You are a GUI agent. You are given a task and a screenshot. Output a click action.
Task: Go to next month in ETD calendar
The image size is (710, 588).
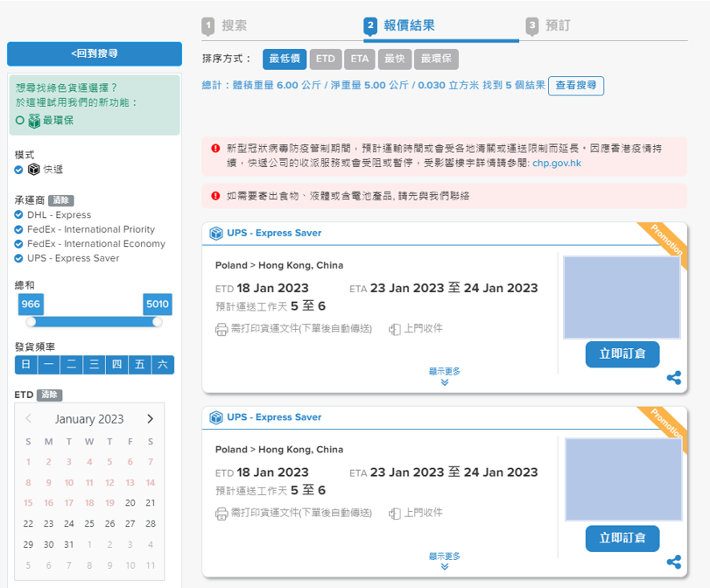pos(151,419)
